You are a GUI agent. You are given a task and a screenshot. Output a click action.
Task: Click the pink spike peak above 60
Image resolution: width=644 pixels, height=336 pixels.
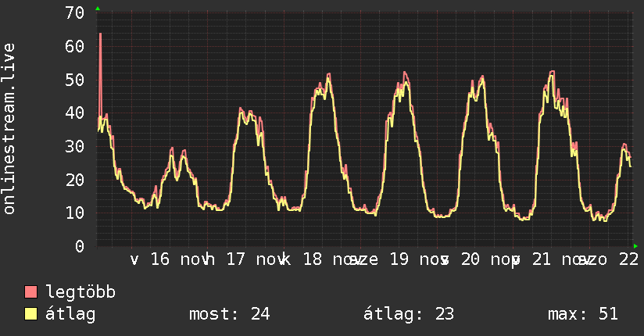coord(100,34)
